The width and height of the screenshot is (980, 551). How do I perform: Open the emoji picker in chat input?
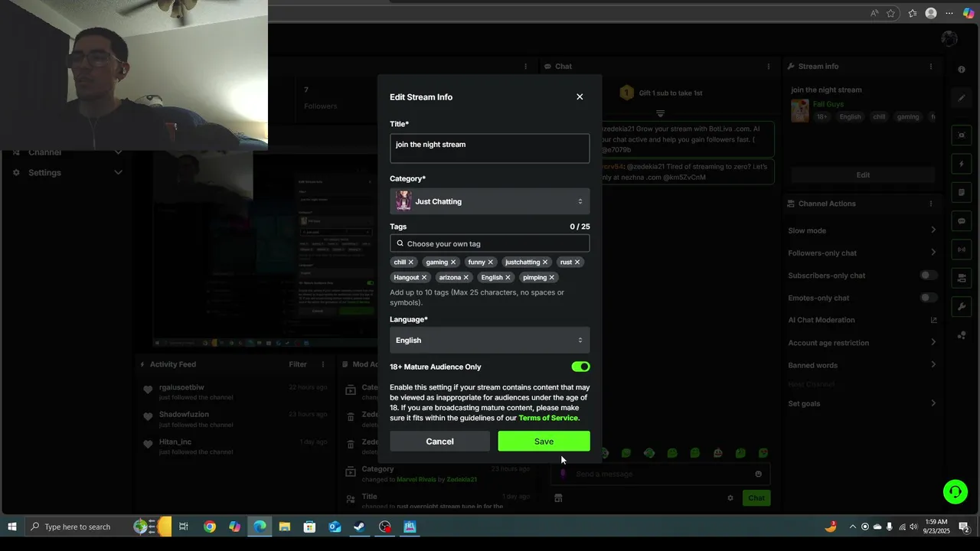(x=759, y=474)
